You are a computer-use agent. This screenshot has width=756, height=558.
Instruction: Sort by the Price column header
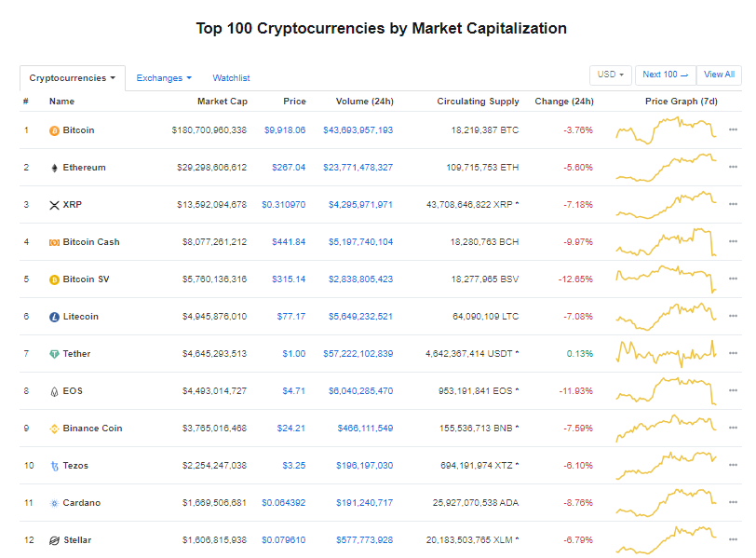pos(294,102)
